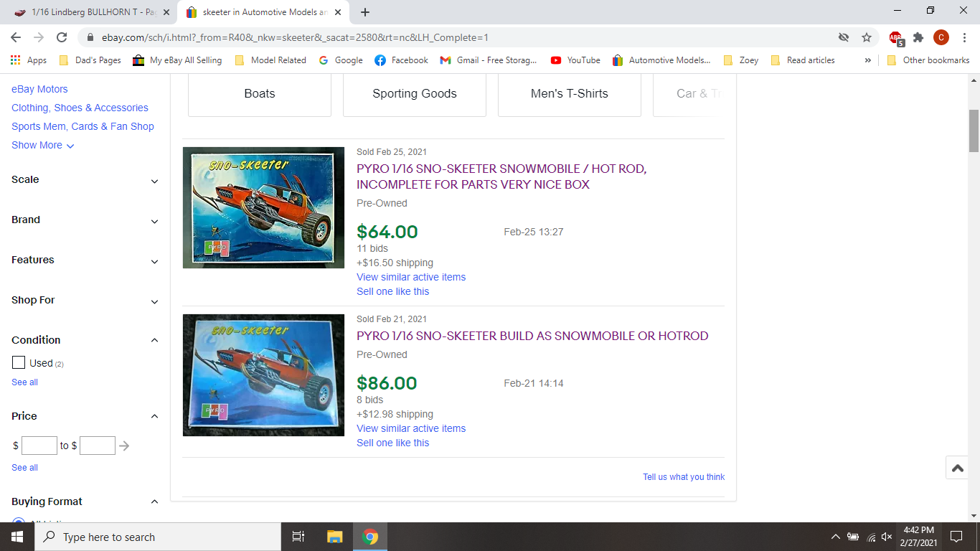Sell one like this for $86.00 listing
This screenshot has width=980, height=551.
[x=392, y=443]
